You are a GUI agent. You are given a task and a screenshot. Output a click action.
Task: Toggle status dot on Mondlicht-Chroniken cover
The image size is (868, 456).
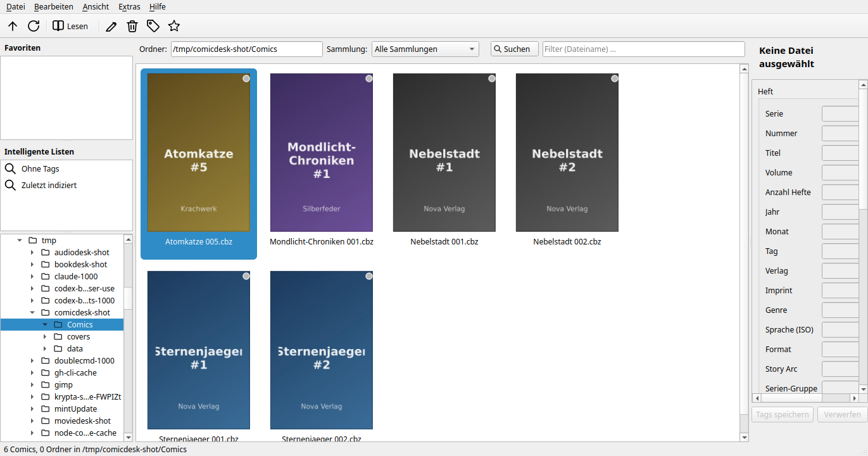point(369,79)
